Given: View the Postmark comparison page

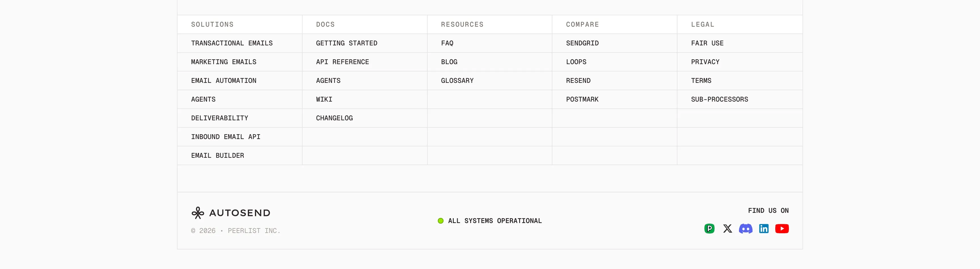Looking at the screenshot, I should point(582,99).
